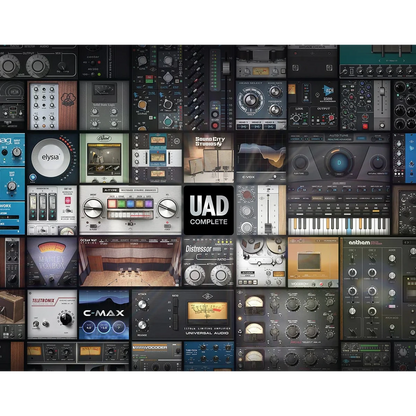Click the rainbow-colored buttons on silver unit
Image resolution: width=416 pixels, height=416 pixels.
point(130,204)
